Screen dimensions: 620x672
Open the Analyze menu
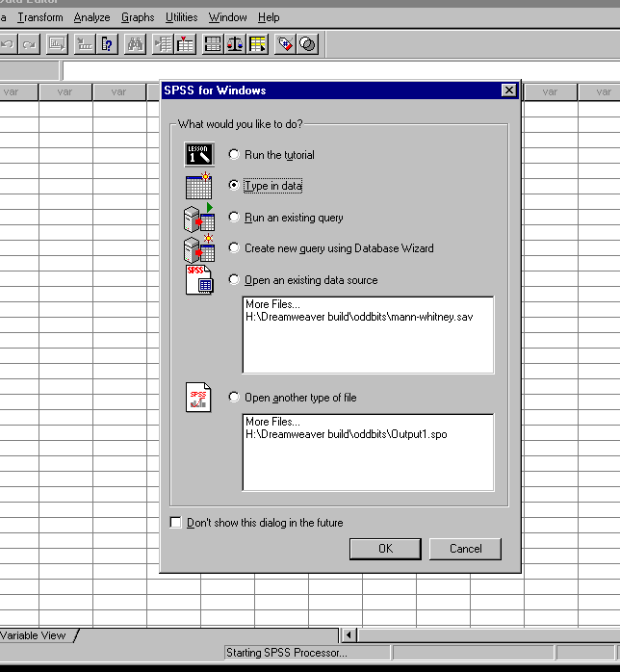pyautogui.click(x=91, y=17)
